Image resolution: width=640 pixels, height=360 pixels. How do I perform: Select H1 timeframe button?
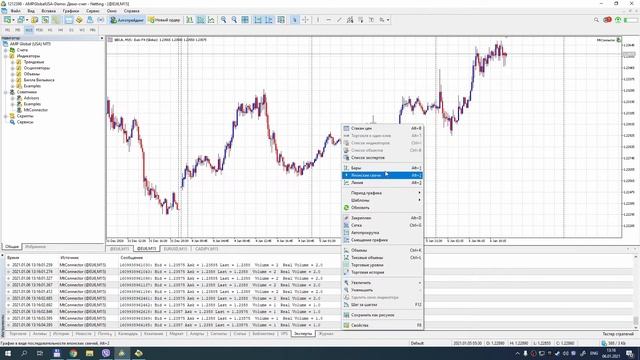pos(50,30)
